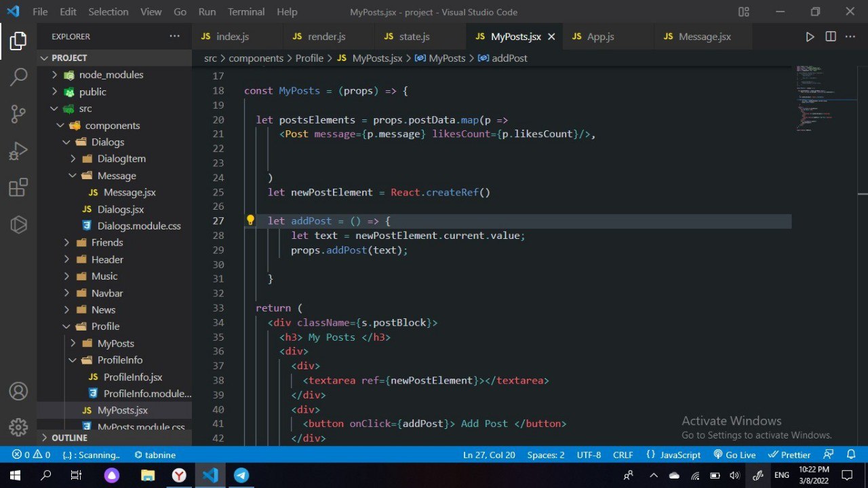Open the Search view in activity bar
The width and height of the screenshot is (868, 488).
18,77
